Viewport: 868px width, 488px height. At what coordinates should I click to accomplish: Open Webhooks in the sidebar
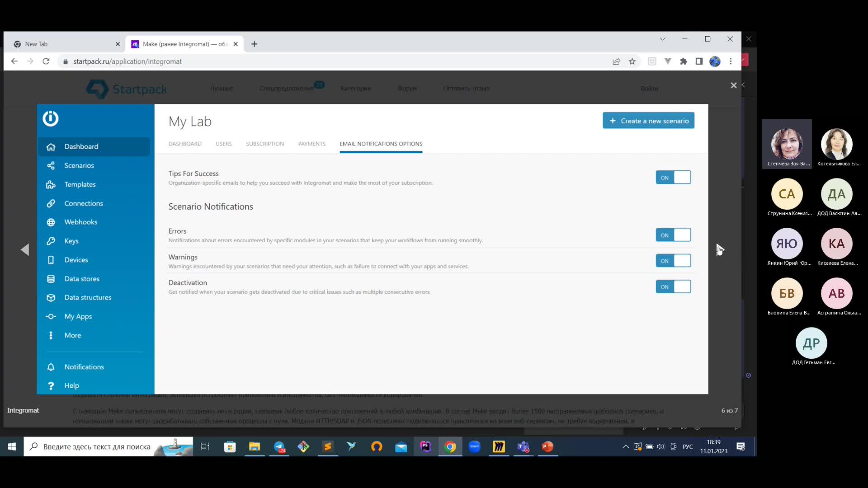(94, 222)
